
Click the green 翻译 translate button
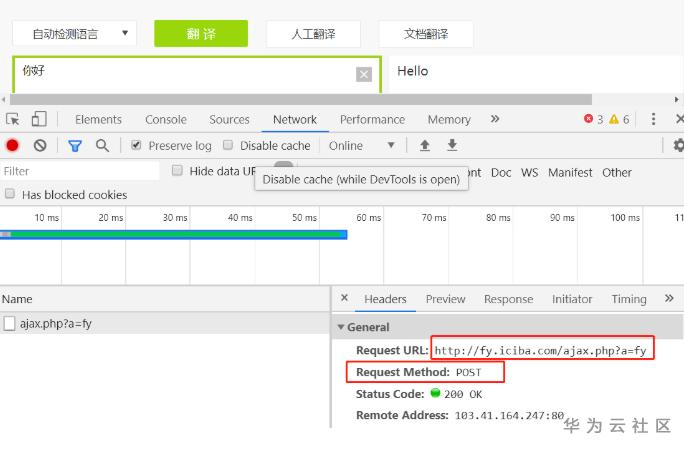(x=201, y=34)
